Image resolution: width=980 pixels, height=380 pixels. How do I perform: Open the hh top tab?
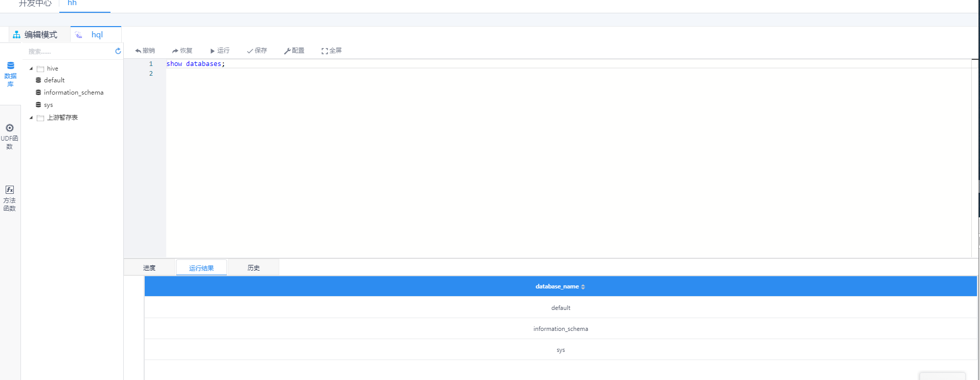(72, 4)
